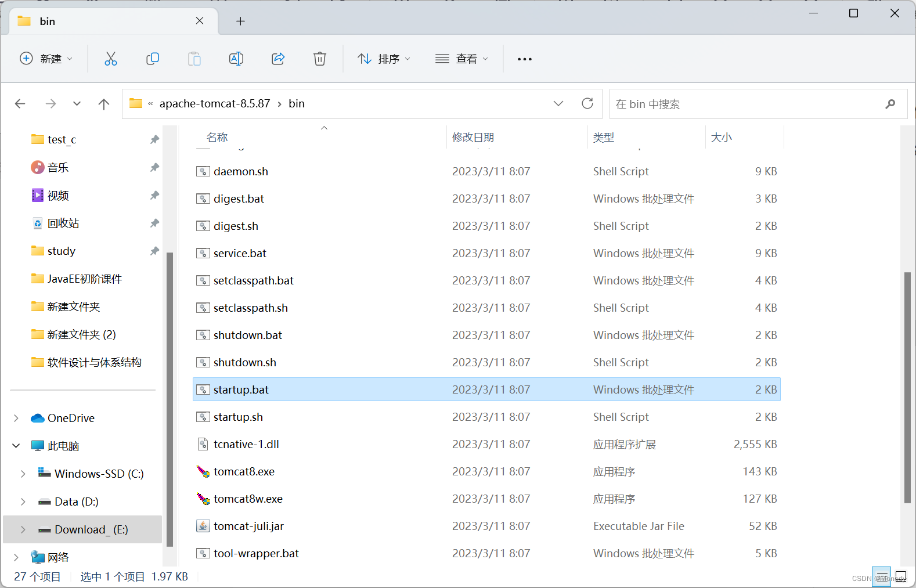Click the Share icon in toolbar
Screen dimensions: 916x588
278,59
